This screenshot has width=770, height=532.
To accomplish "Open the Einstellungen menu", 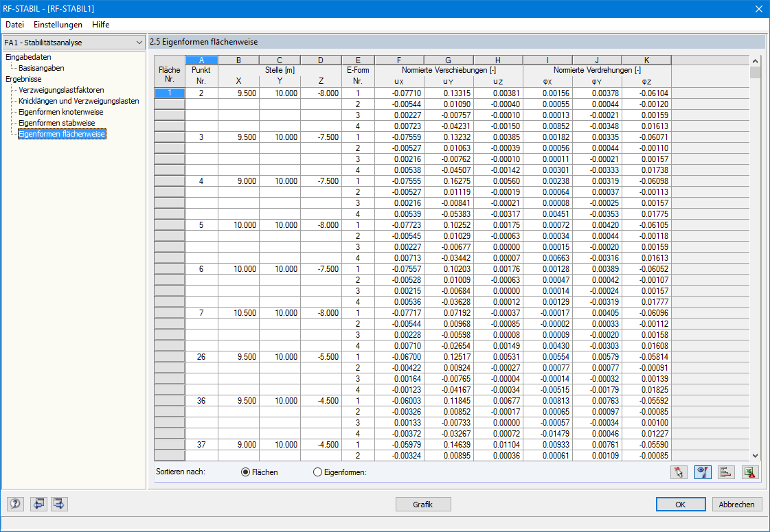I will 58,25.
